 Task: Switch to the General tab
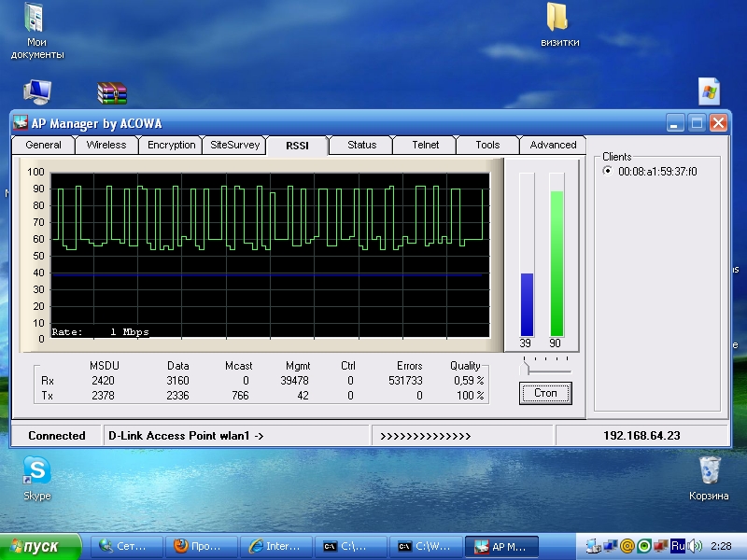43,145
